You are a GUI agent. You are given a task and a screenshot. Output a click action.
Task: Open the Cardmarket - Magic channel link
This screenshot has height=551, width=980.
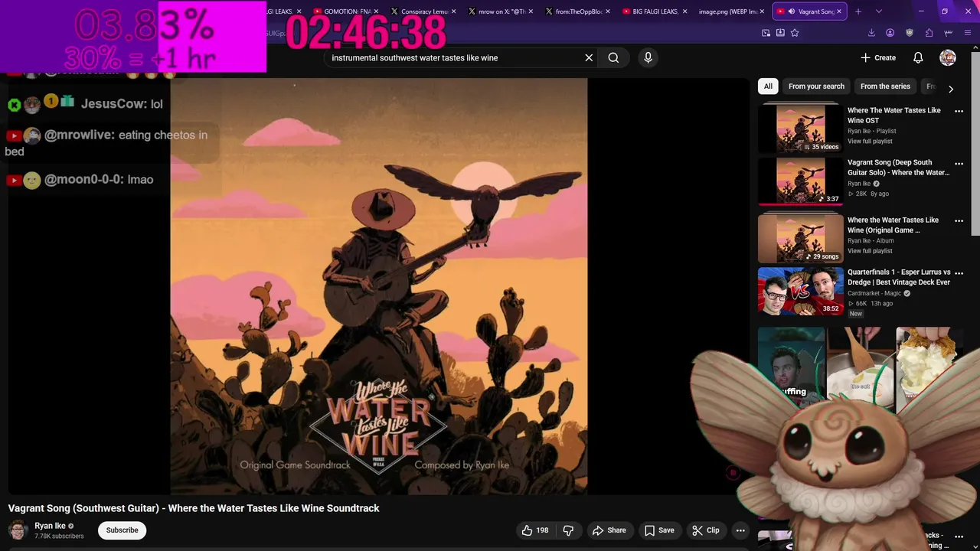pos(874,293)
